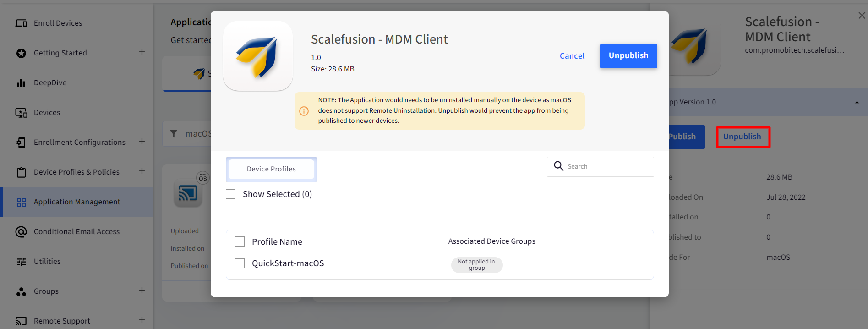Image resolution: width=868 pixels, height=329 pixels.
Task: Collapse the App Version 1.0 section
Action: pyautogui.click(x=857, y=102)
